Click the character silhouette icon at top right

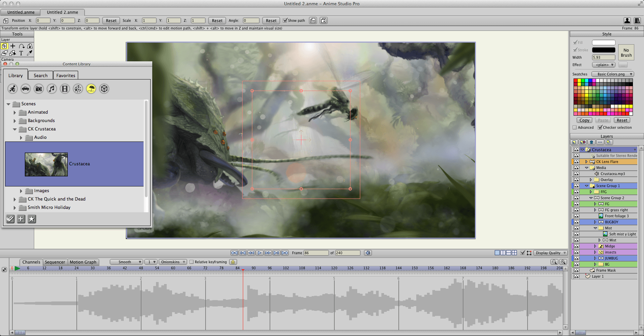627,20
